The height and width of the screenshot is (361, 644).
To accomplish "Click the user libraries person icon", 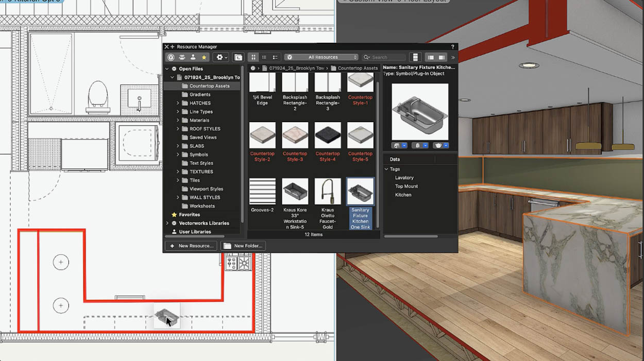I will pyautogui.click(x=193, y=57).
